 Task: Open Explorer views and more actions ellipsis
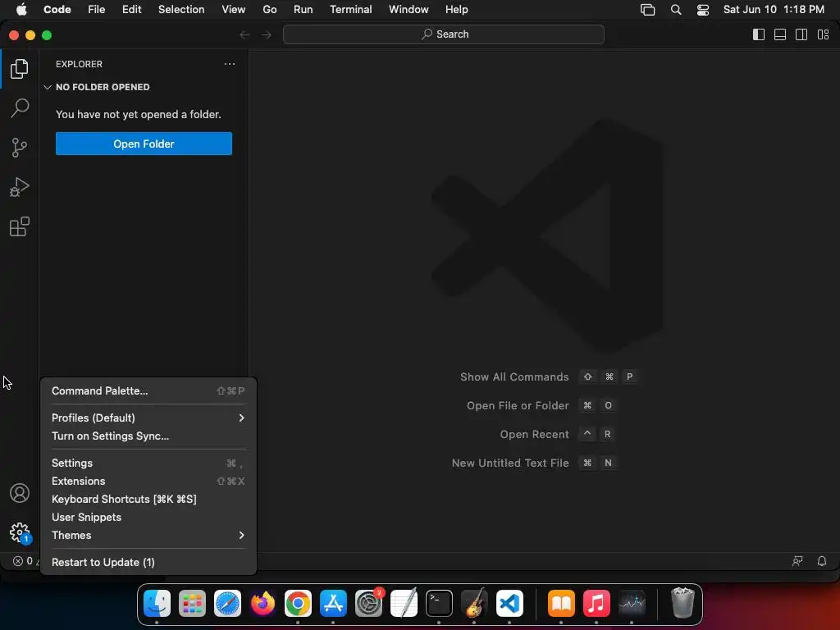point(230,64)
